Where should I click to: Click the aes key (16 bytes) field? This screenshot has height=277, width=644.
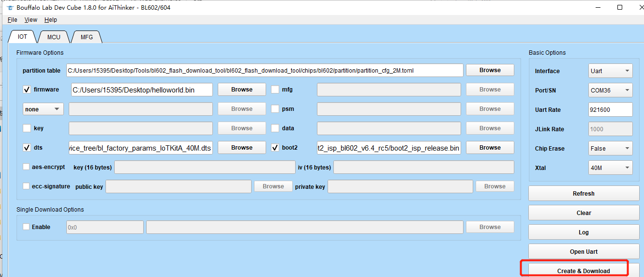pyautogui.click(x=205, y=167)
